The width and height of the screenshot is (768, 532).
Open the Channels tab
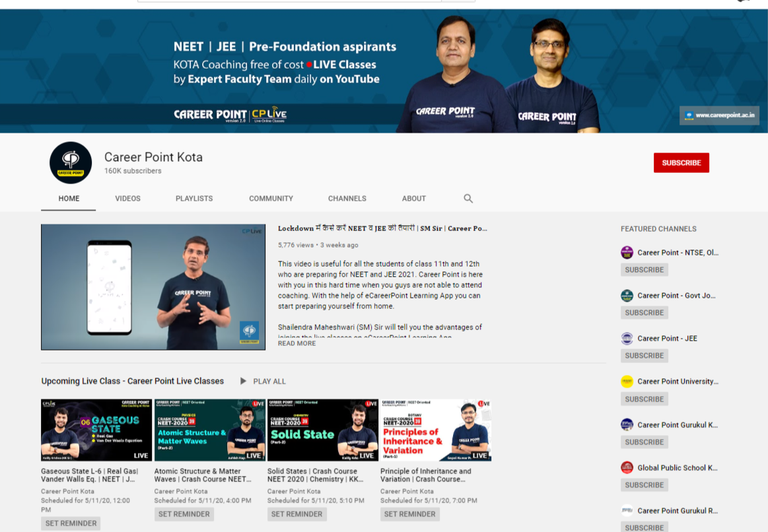[x=347, y=198]
